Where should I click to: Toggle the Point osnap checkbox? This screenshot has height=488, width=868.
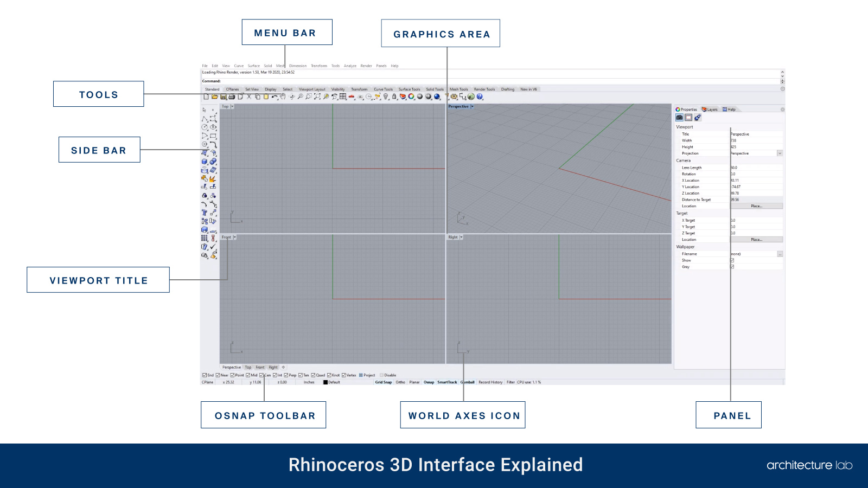coord(232,375)
